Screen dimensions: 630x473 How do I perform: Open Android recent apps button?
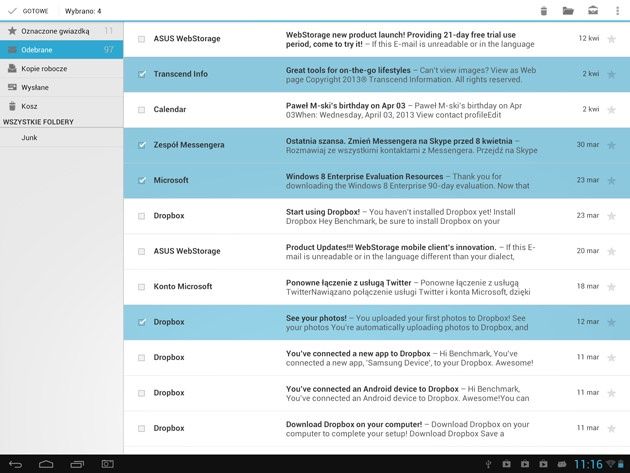pyautogui.click(x=77, y=465)
